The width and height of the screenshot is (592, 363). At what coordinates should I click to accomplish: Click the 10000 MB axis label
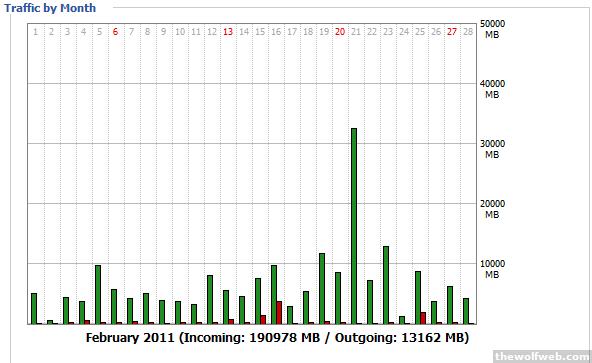[x=492, y=269]
